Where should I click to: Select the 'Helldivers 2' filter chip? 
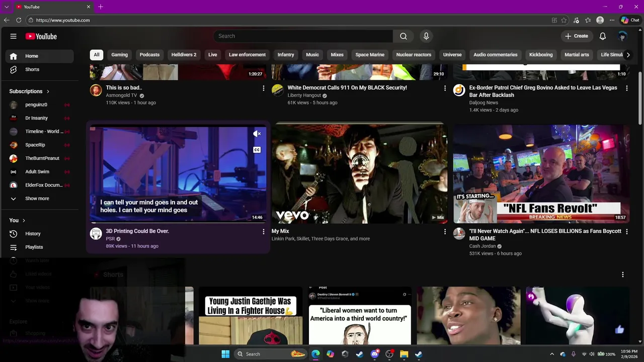pos(184,55)
